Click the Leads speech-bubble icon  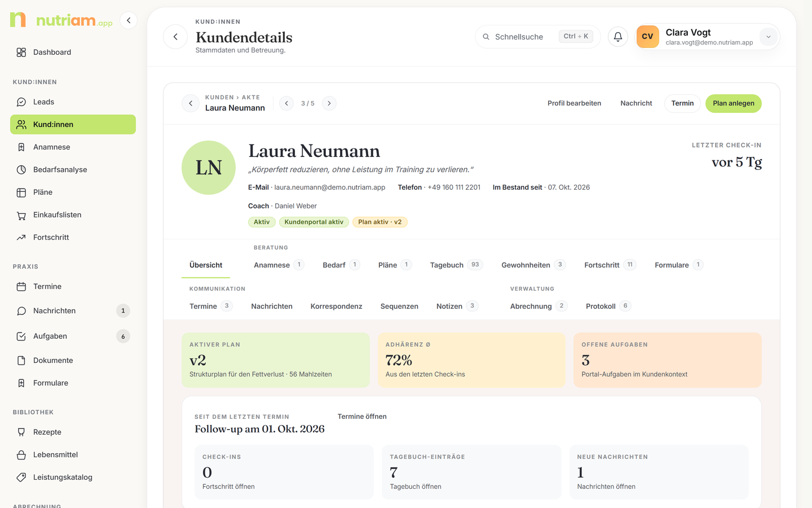tap(21, 102)
